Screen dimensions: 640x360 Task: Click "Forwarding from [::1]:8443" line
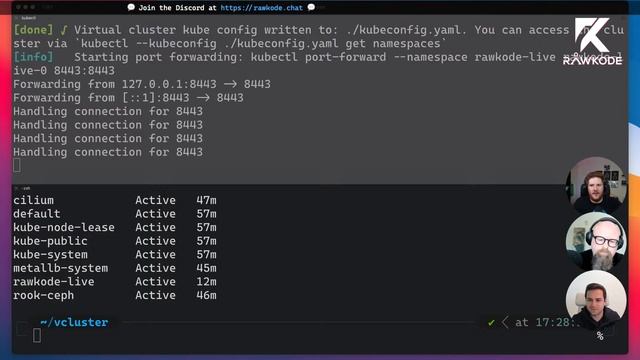tap(128, 98)
